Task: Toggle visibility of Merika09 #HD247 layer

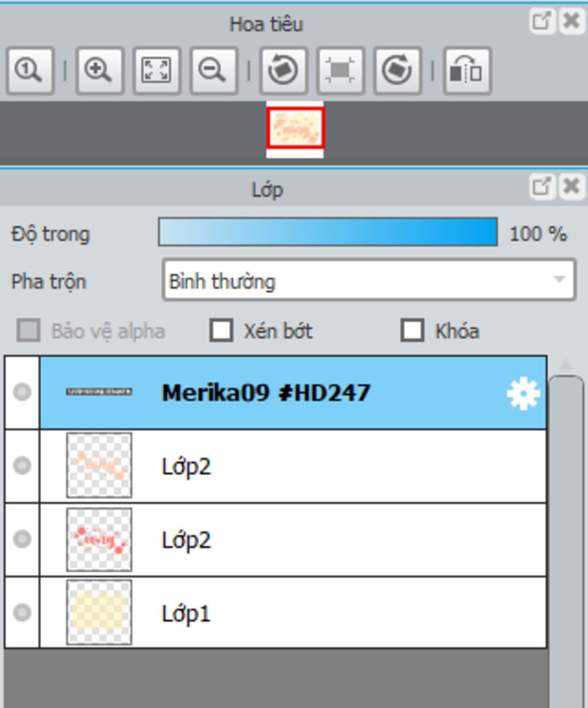Action: pyautogui.click(x=22, y=393)
